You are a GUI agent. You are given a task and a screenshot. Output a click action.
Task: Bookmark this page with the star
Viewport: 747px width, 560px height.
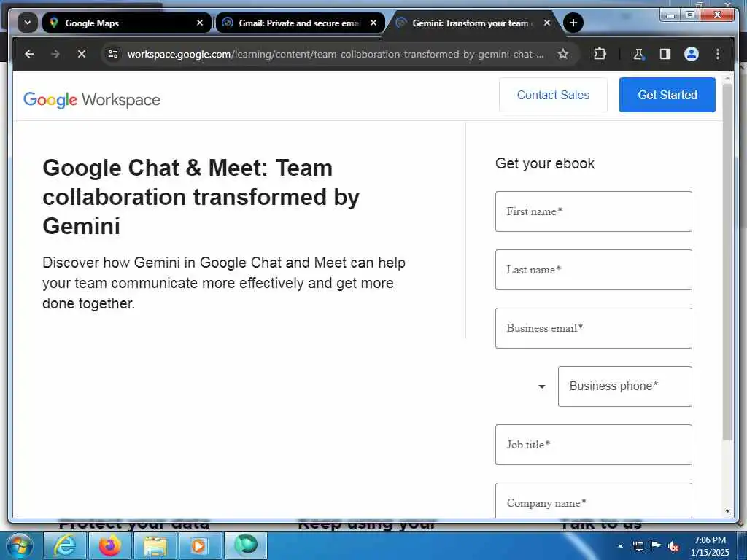[562, 54]
